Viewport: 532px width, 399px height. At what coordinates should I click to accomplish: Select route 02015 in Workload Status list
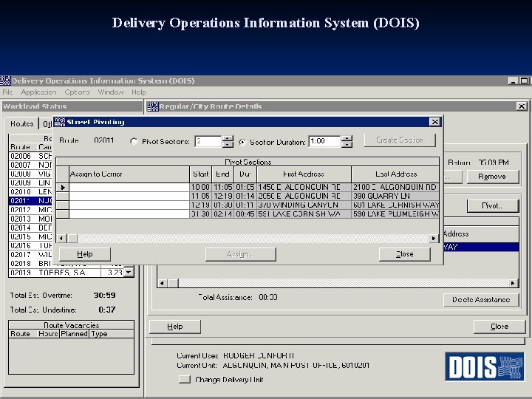(x=30, y=236)
